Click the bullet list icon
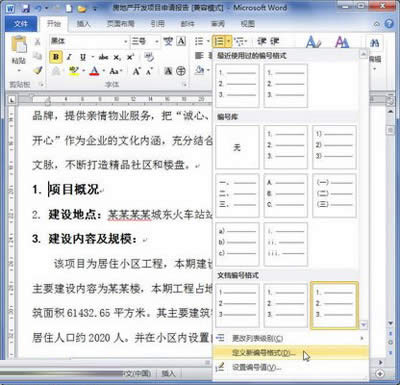Image resolution: width=400 pixels, height=385 pixels. (x=199, y=41)
